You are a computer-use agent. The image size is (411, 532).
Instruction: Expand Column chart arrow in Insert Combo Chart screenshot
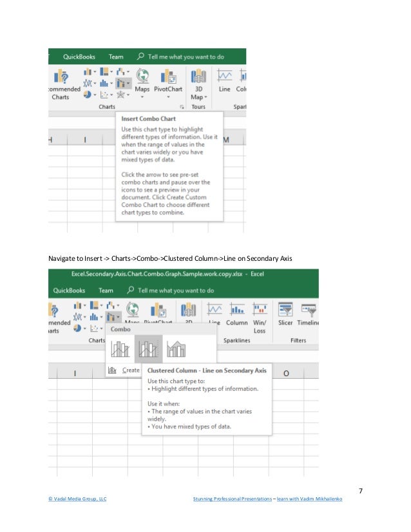tap(95, 71)
